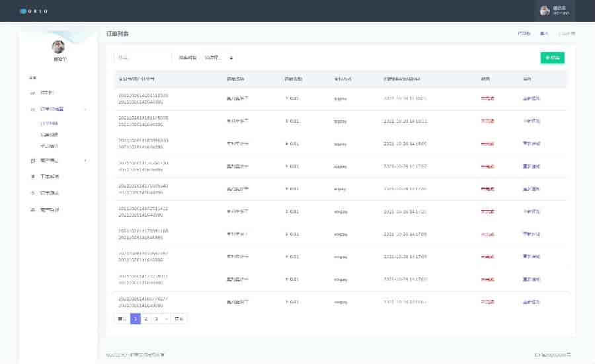Jump to the last page in the pagination

tap(179, 318)
